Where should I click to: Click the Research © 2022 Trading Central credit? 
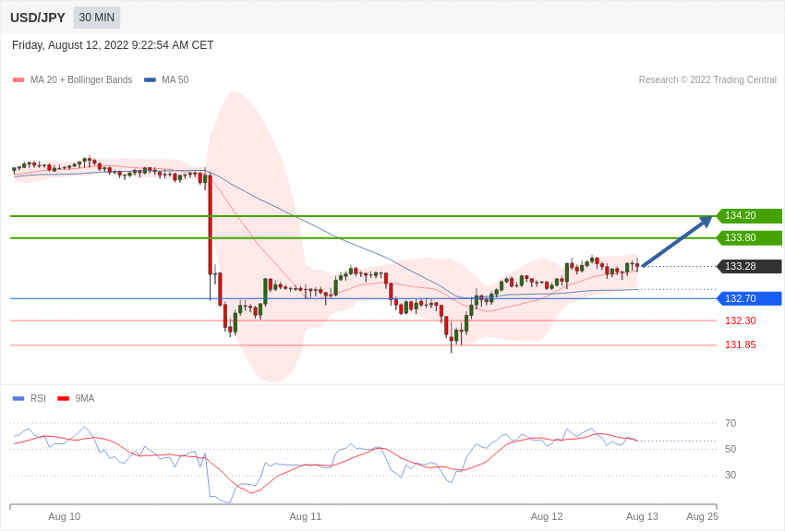(707, 79)
